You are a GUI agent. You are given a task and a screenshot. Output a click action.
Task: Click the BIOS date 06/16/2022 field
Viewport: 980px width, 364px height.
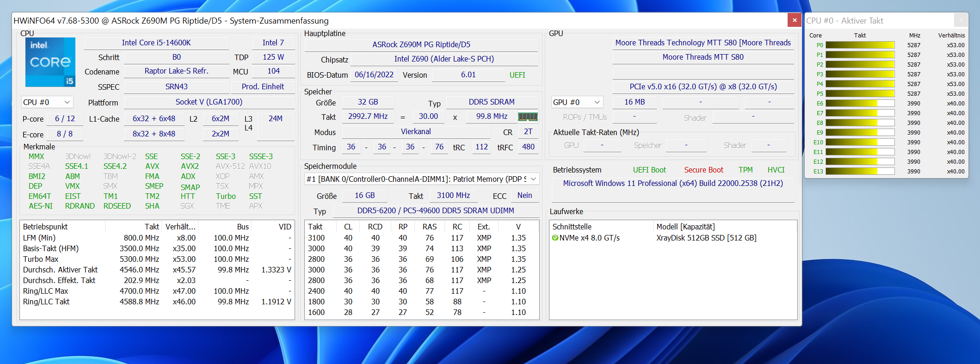(x=374, y=75)
